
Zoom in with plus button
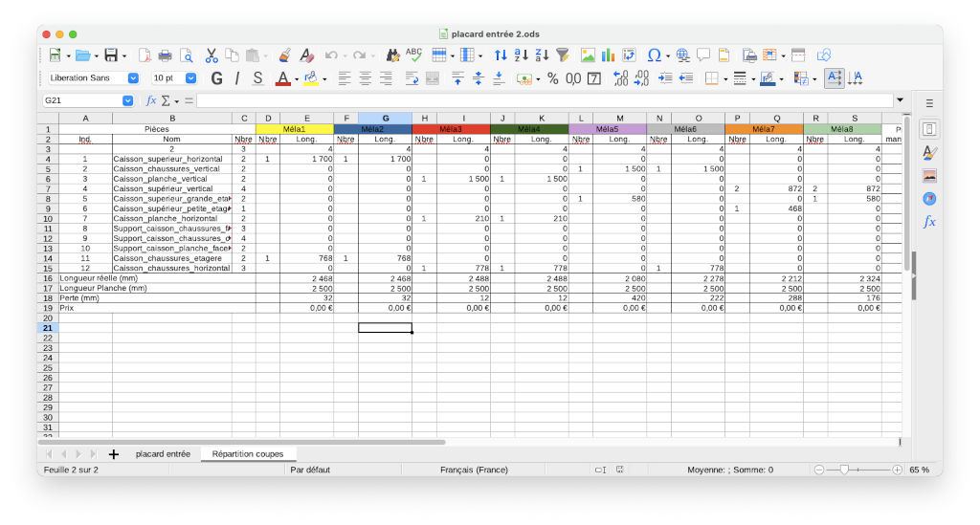pos(897,470)
